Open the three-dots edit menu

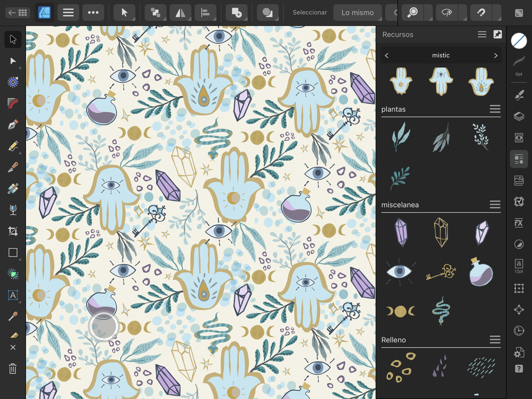pyautogui.click(x=93, y=13)
